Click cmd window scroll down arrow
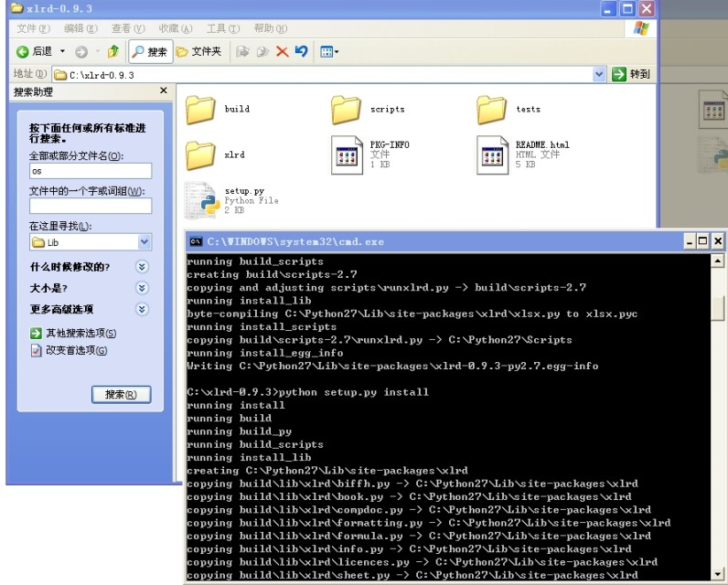The width and height of the screenshot is (728, 585). [x=718, y=574]
